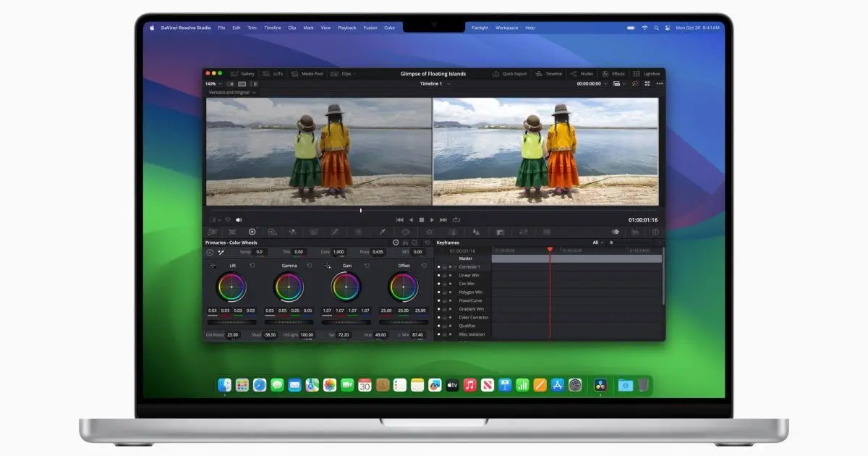Open the Gallery panel

[242, 74]
